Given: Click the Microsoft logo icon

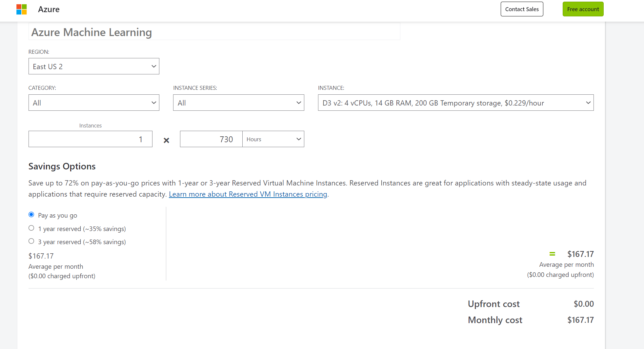Looking at the screenshot, I should point(21,9).
